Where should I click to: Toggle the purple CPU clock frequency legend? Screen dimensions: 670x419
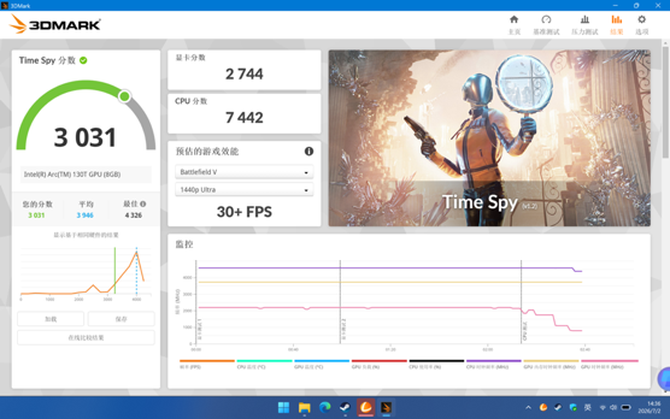click(494, 364)
